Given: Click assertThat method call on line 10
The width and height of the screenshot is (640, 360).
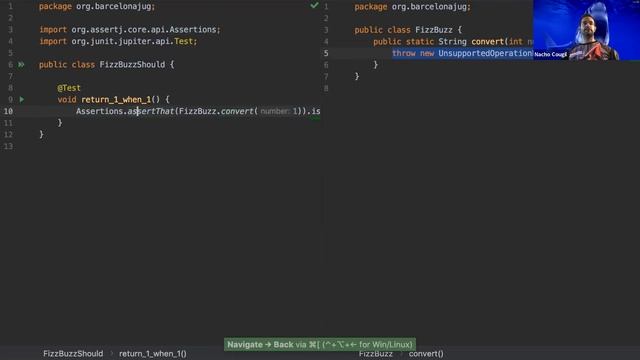Looking at the screenshot, I should pos(151,111).
